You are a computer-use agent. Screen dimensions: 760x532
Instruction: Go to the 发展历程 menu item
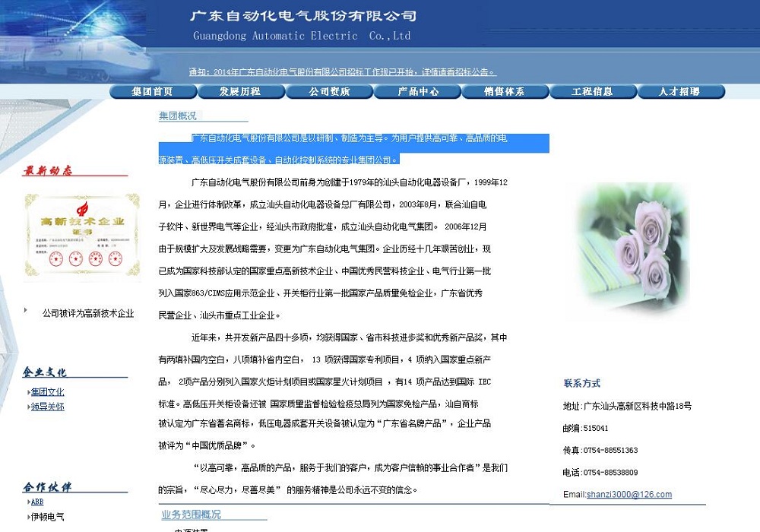241,91
